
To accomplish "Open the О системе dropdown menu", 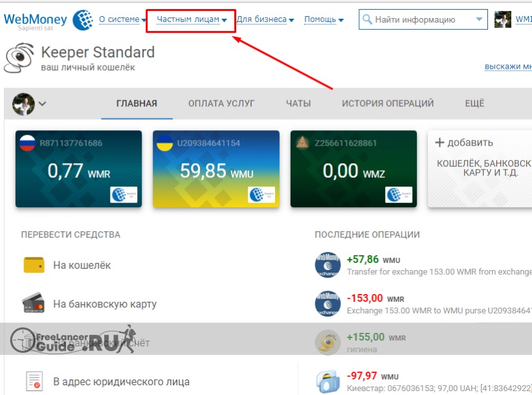I will pyautogui.click(x=122, y=20).
